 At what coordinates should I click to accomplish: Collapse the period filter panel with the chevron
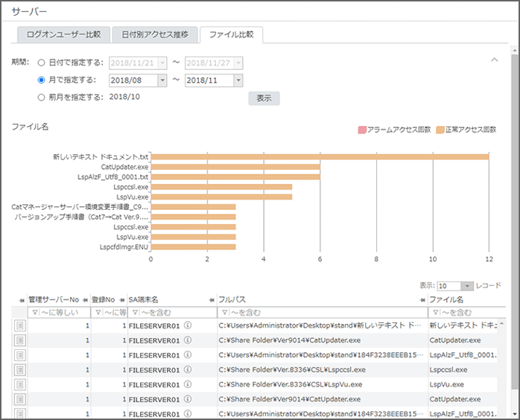[x=495, y=60]
